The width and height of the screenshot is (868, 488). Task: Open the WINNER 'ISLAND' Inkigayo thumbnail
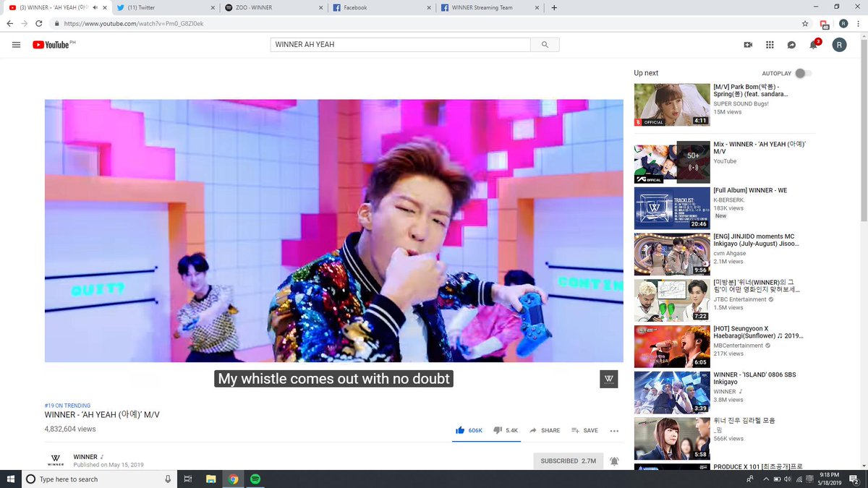tap(672, 393)
